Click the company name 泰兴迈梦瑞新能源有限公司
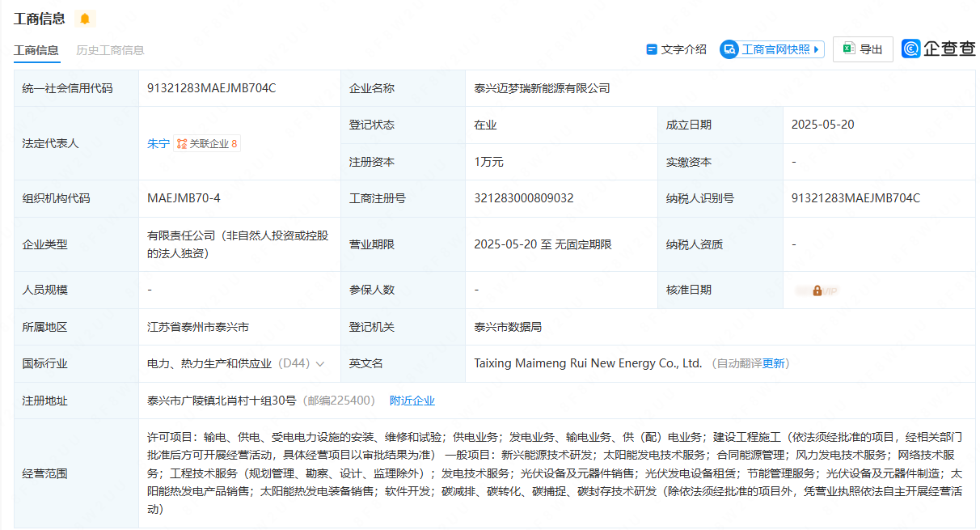The height and width of the screenshot is (530, 980). point(542,88)
